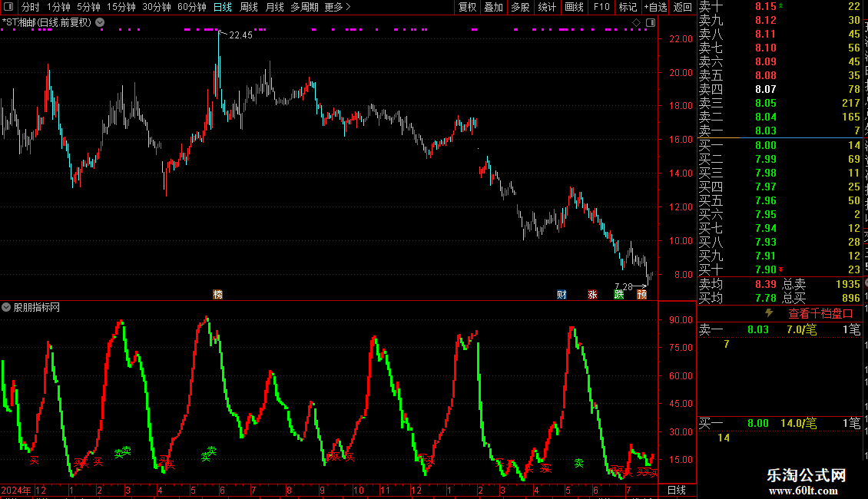The image size is (868, 499).
Task: Click the 榜 event marker
Action: click(218, 294)
